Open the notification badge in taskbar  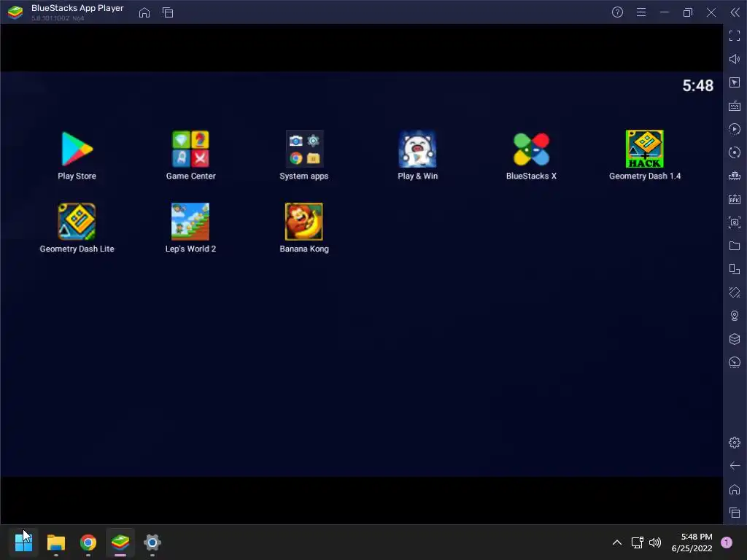(x=727, y=542)
